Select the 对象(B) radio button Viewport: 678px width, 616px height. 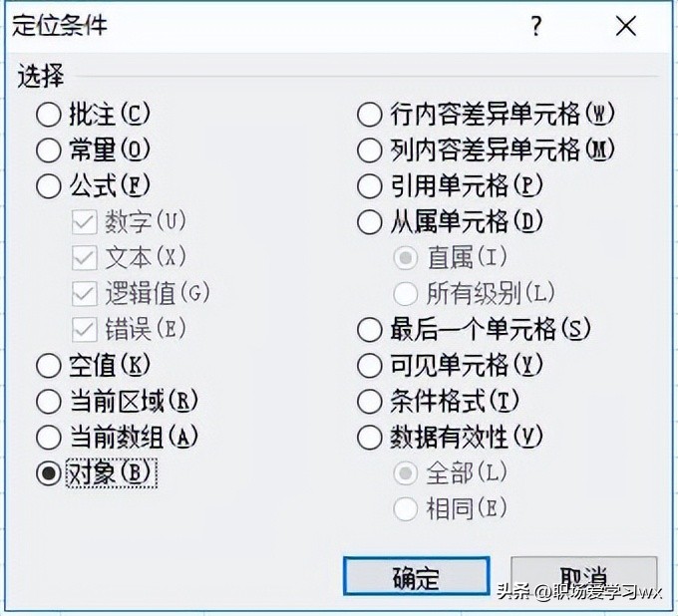pos(48,473)
